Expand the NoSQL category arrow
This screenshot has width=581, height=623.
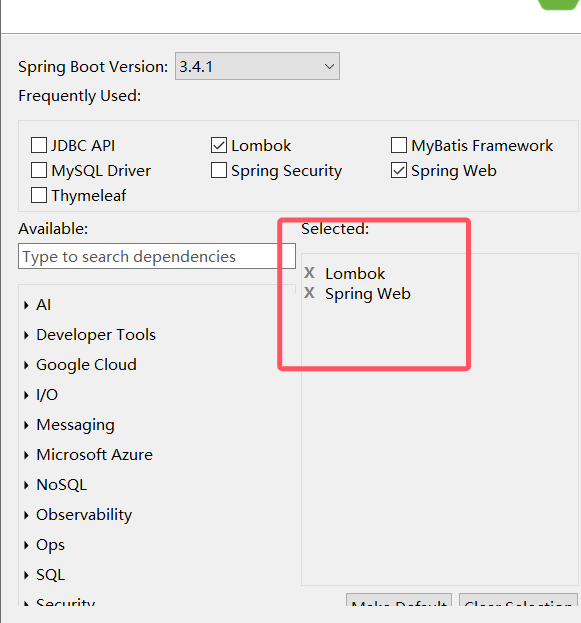tap(26, 485)
